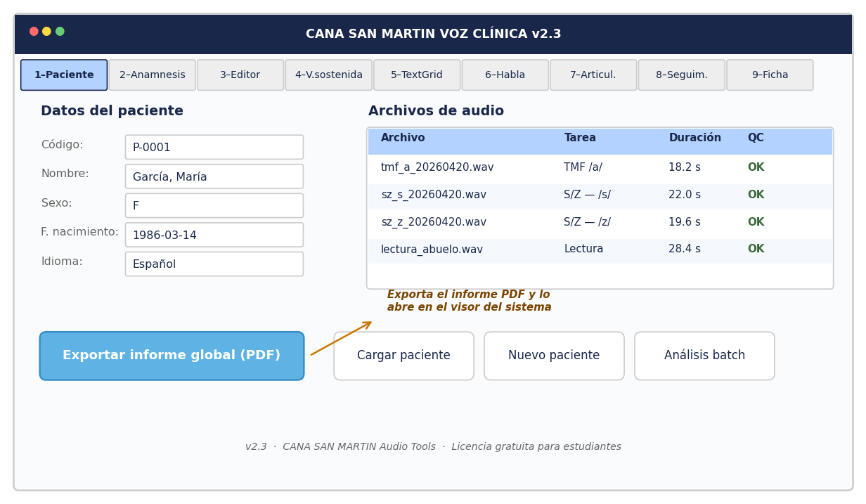Open the 3–Editor tab

click(x=240, y=75)
